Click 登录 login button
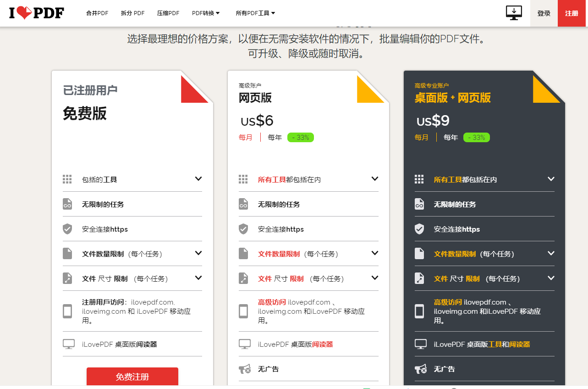 point(544,13)
